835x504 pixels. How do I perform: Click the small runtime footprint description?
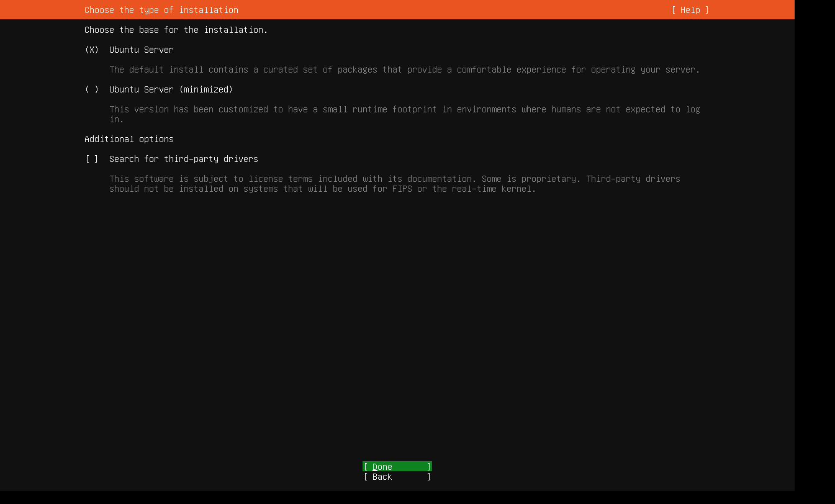click(x=404, y=109)
